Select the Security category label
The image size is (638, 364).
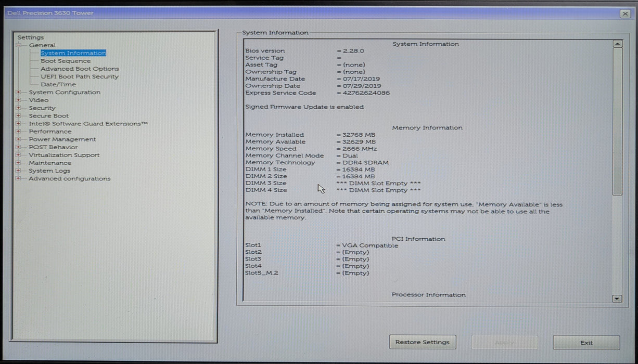click(42, 108)
